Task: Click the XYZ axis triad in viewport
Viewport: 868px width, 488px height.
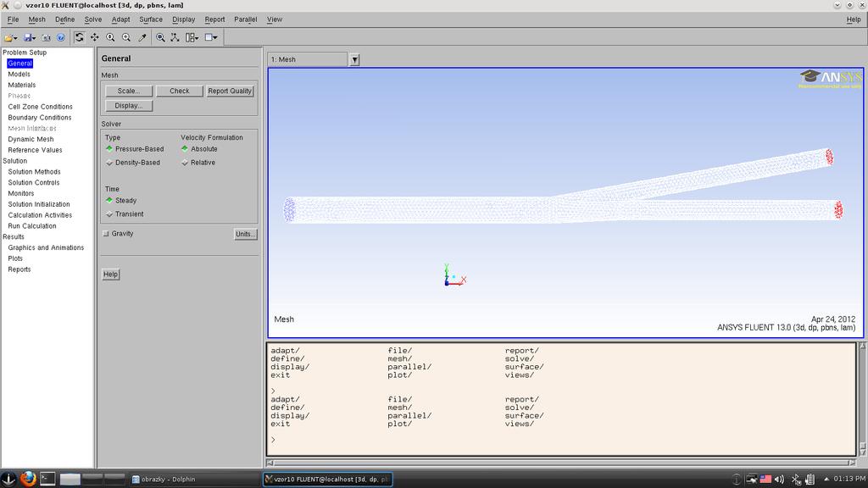Action: coord(454,275)
